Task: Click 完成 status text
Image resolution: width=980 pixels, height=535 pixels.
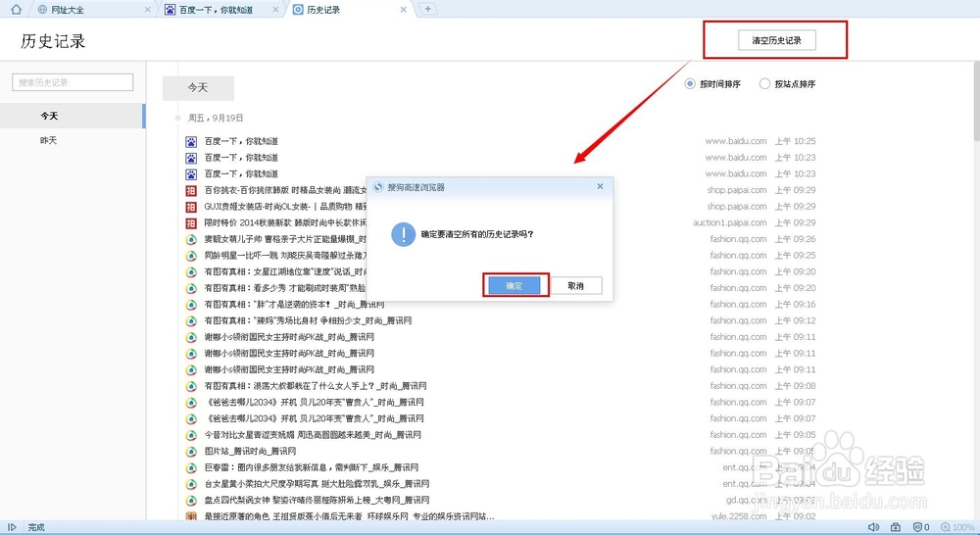Action: 36,527
